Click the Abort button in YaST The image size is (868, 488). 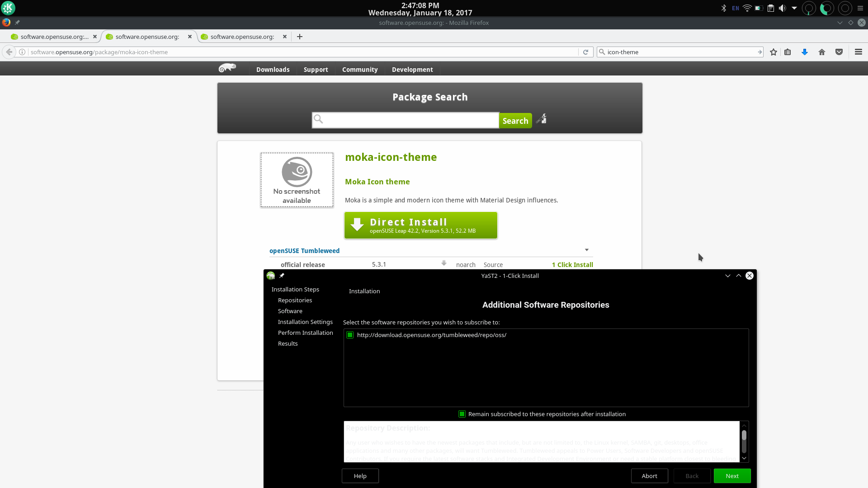[x=650, y=476]
